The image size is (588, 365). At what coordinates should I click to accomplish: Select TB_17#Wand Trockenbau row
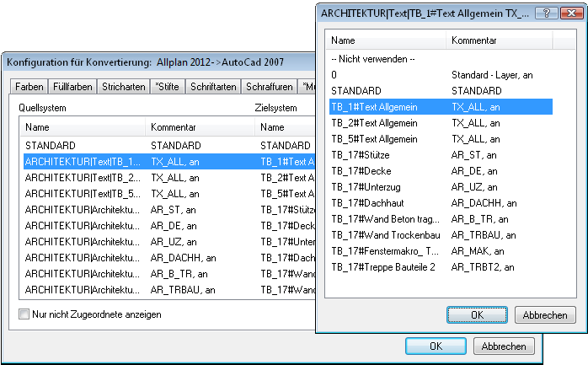[441, 235]
